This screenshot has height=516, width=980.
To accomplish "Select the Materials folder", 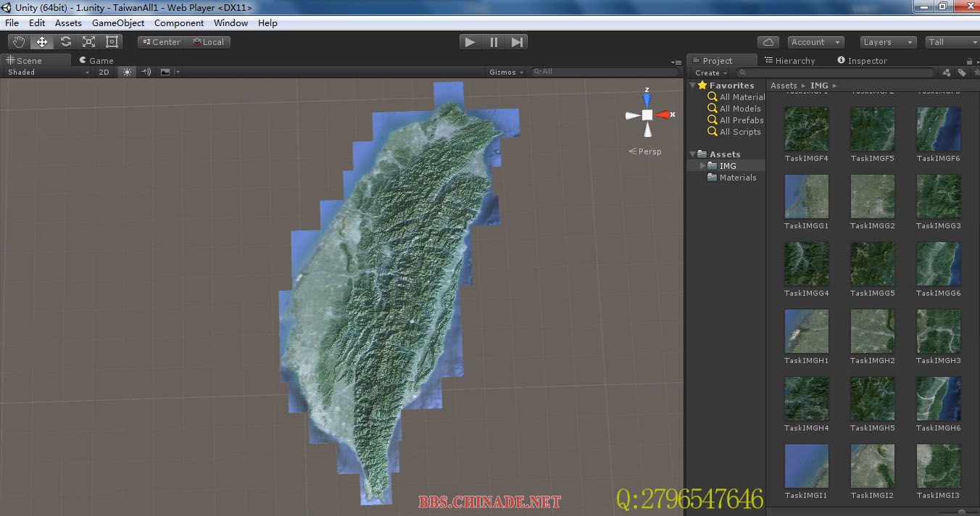I will coord(732,178).
